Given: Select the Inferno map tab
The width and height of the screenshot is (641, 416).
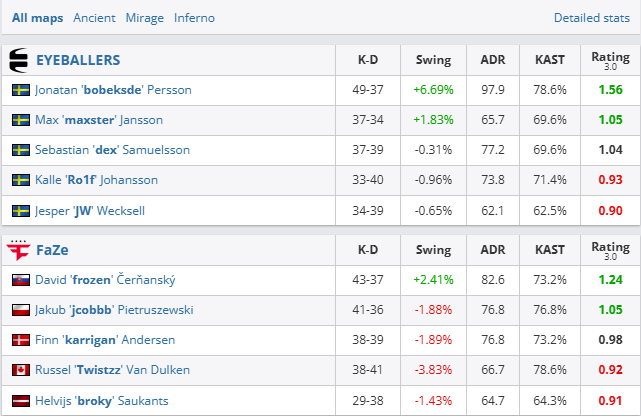Looking at the screenshot, I should pos(194,18).
